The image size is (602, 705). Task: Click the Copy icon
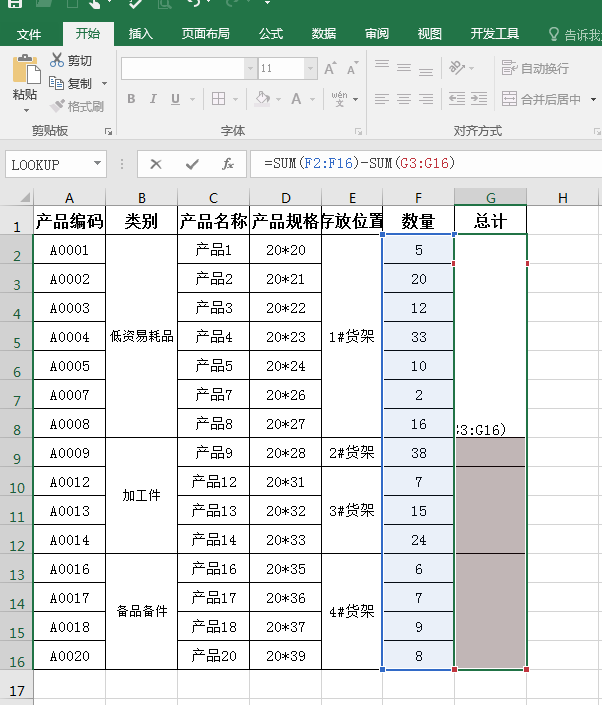tap(57, 83)
